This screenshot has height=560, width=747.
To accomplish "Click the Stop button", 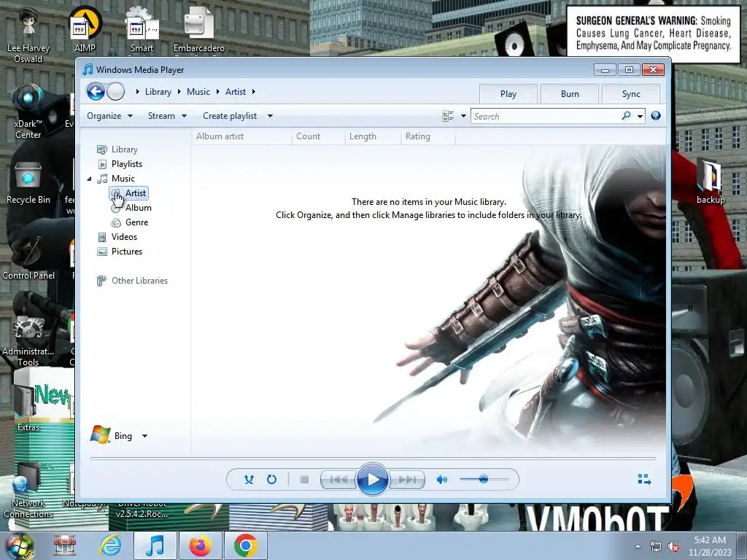I will [304, 480].
